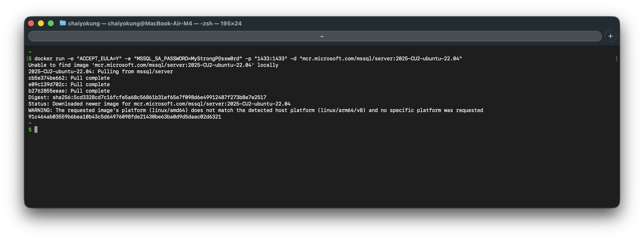
Task: Click the first Pull complete line cb5e374be662
Action: click(69, 78)
